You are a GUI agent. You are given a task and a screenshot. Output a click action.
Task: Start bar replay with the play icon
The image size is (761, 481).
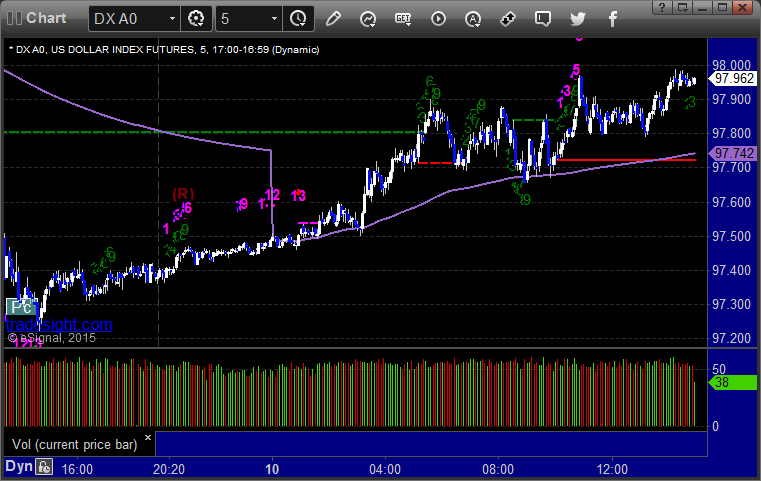point(438,19)
